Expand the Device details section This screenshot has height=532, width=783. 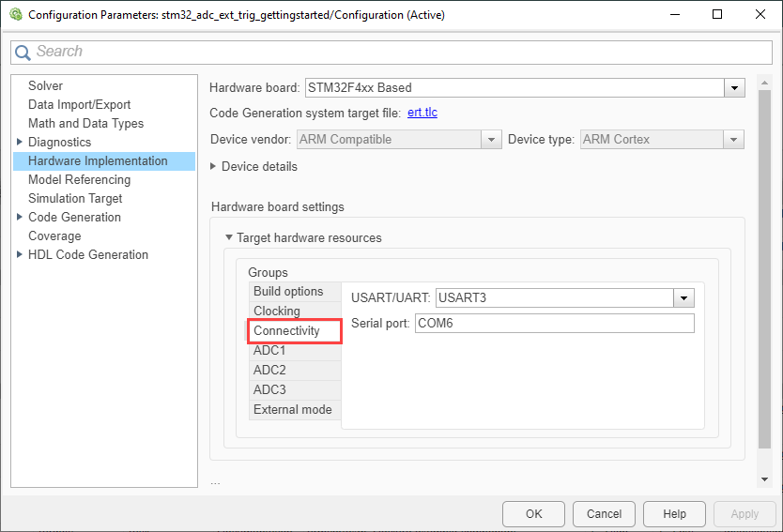pos(214,166)
